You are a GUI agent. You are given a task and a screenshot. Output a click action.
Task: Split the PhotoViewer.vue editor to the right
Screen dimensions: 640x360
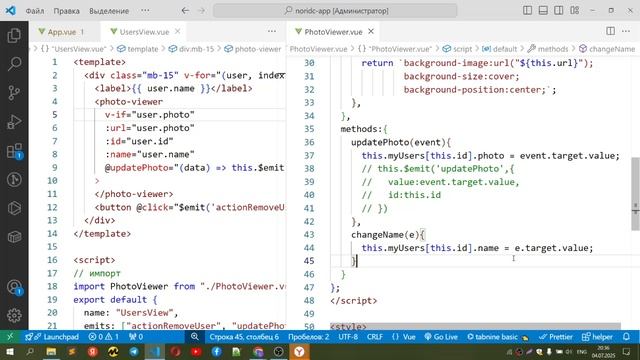pyautogui.click(x=610, y=31)
